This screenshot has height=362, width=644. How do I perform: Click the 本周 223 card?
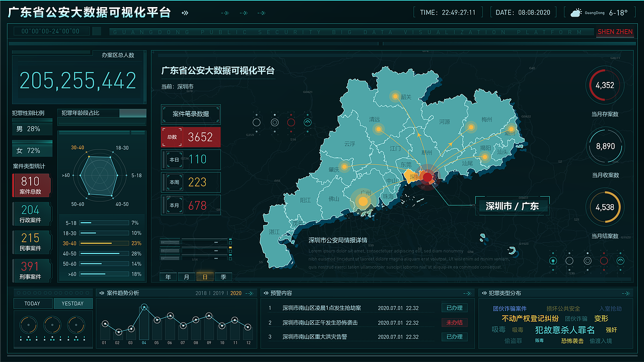[191, 182]
